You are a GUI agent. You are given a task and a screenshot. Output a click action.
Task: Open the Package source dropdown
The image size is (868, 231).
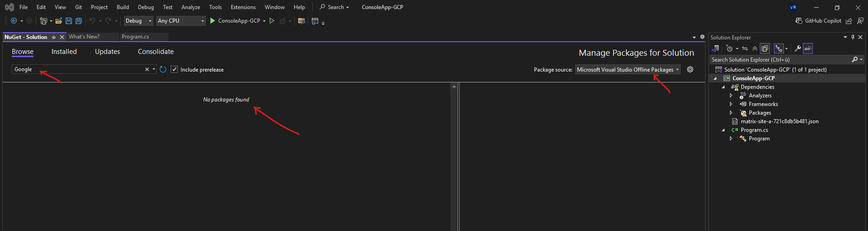[628, 69]
